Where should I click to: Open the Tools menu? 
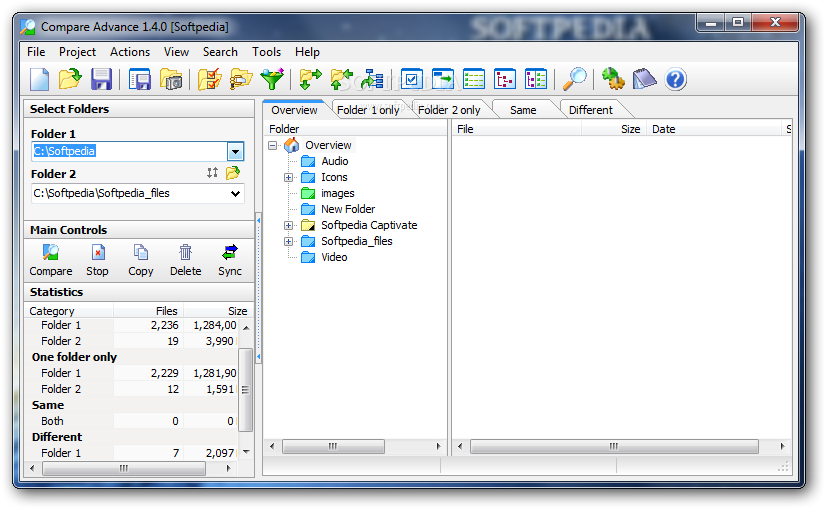(267, 52)
